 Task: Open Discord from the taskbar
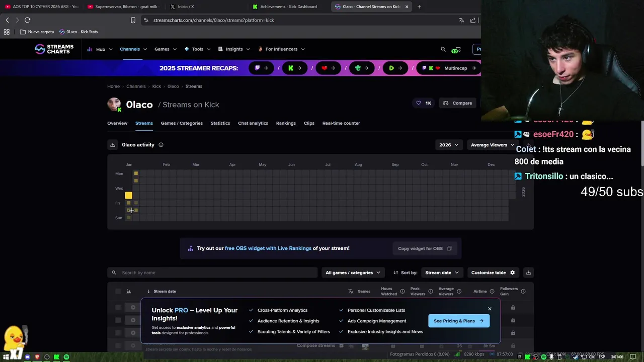click(27, 357)
